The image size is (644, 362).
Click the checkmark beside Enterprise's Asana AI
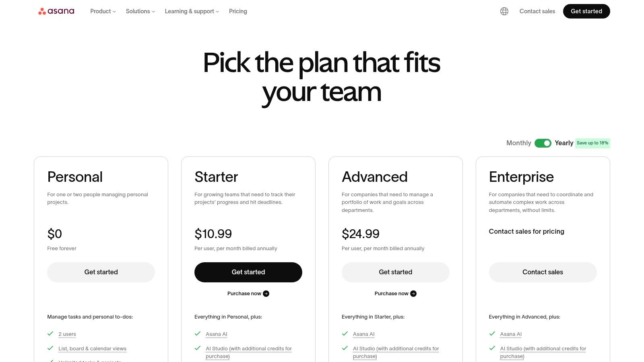tap(492, 334)
